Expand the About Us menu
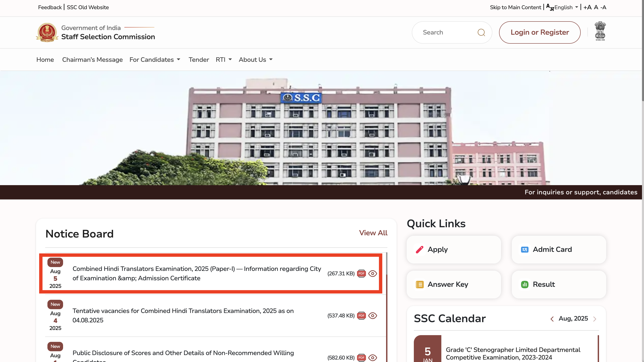The height and width of the screenshot is (362, 644). click(x=255, y=60)
